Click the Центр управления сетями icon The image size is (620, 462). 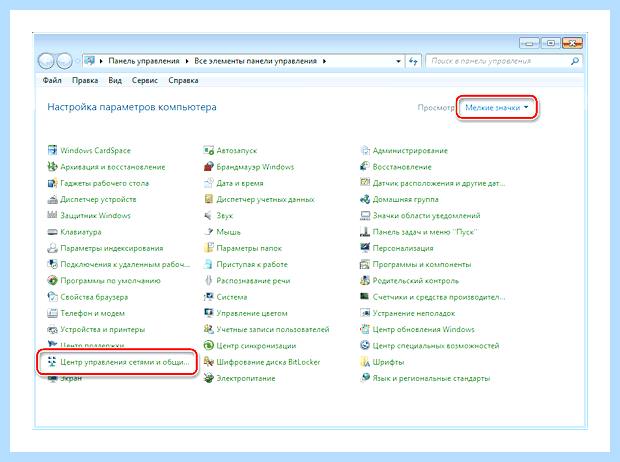pyautogui.click(x=52, y=362)
